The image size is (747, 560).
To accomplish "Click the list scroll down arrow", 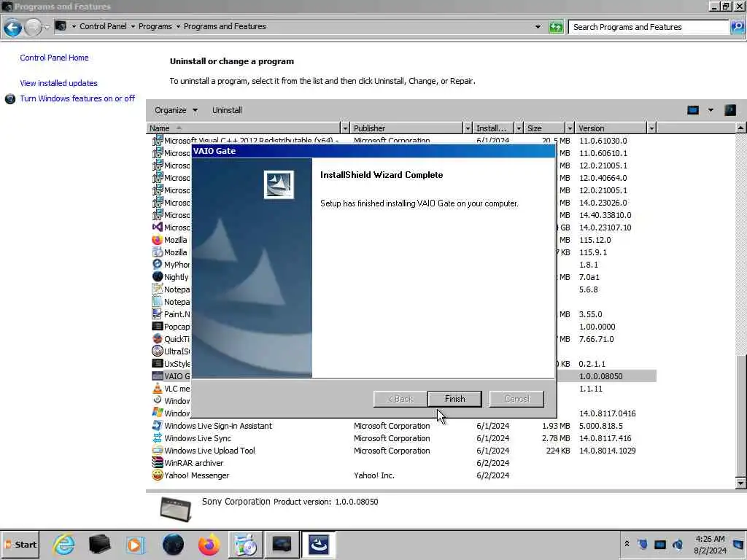I will tap(740, 483).
